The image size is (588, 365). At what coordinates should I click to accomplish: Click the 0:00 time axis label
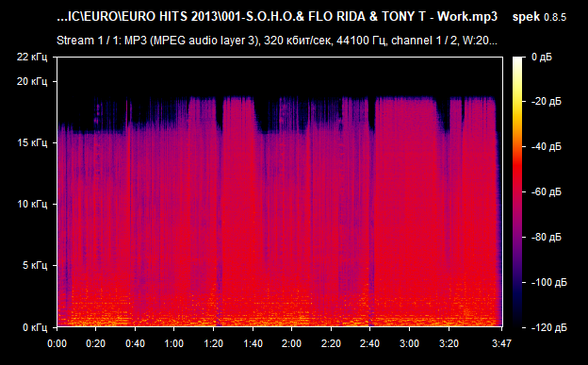(57, 343)
